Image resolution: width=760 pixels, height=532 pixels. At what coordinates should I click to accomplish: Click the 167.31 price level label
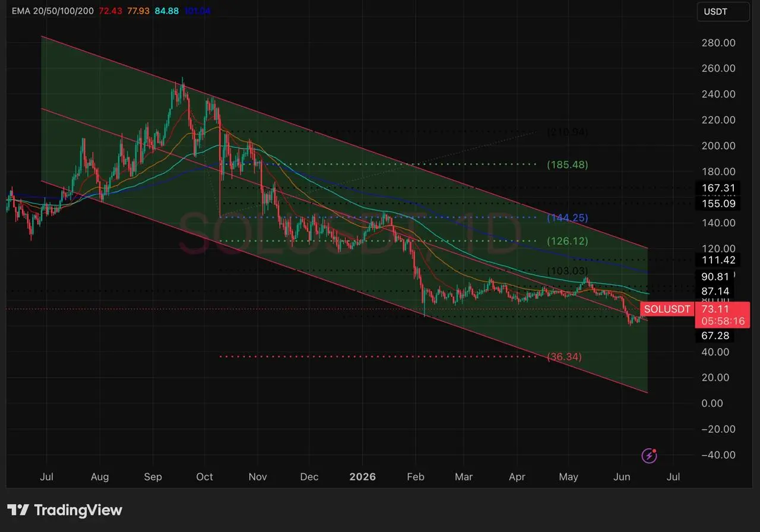pos(718,188)
